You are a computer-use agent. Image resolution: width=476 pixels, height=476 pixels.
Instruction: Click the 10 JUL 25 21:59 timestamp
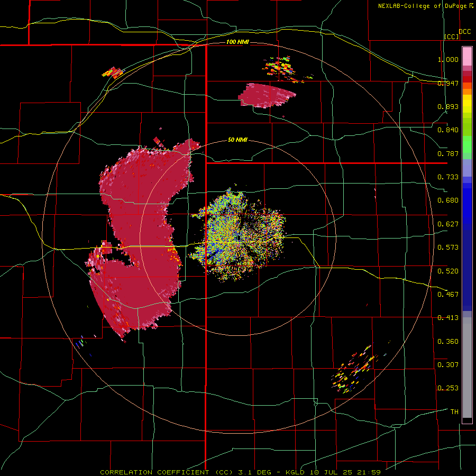(x=345, y=472)
